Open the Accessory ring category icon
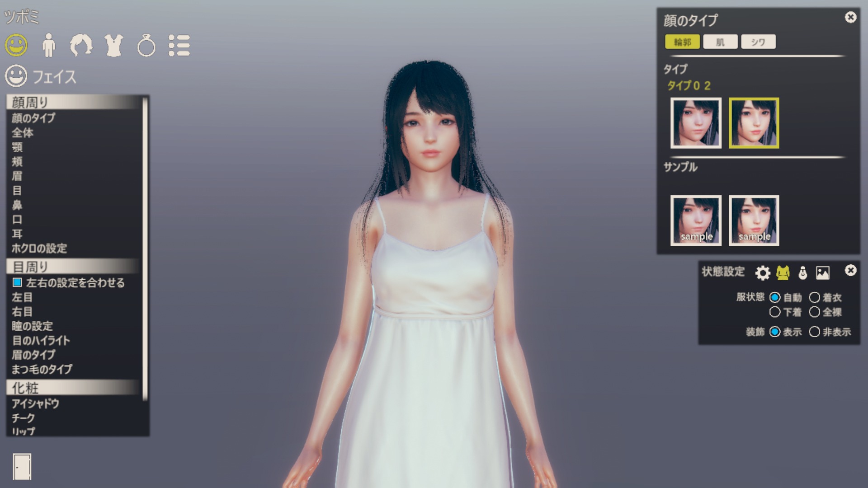 click(x=146, y=46)
